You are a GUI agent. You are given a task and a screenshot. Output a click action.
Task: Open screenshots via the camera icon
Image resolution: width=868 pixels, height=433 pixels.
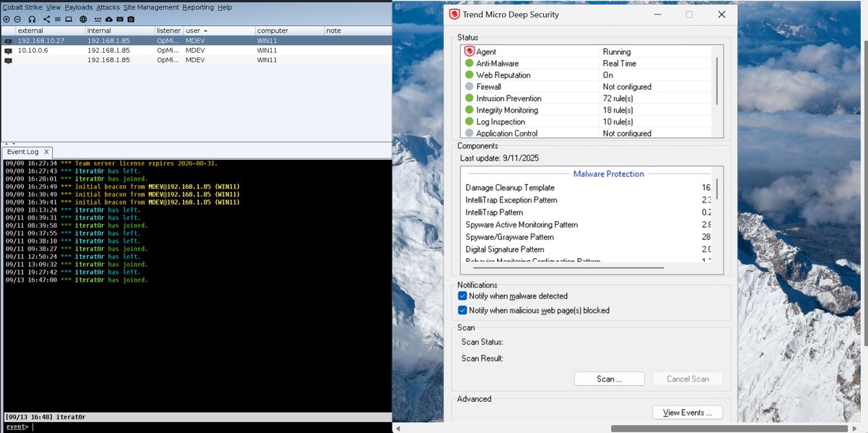131,19
